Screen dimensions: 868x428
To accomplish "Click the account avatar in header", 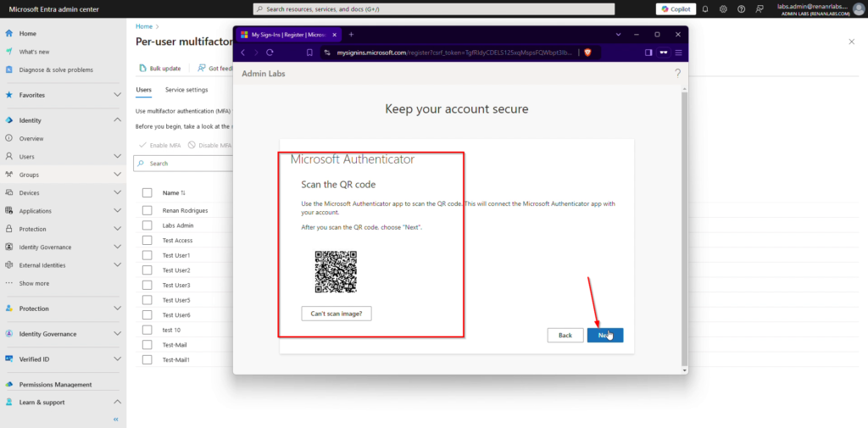I will (858, 8).
